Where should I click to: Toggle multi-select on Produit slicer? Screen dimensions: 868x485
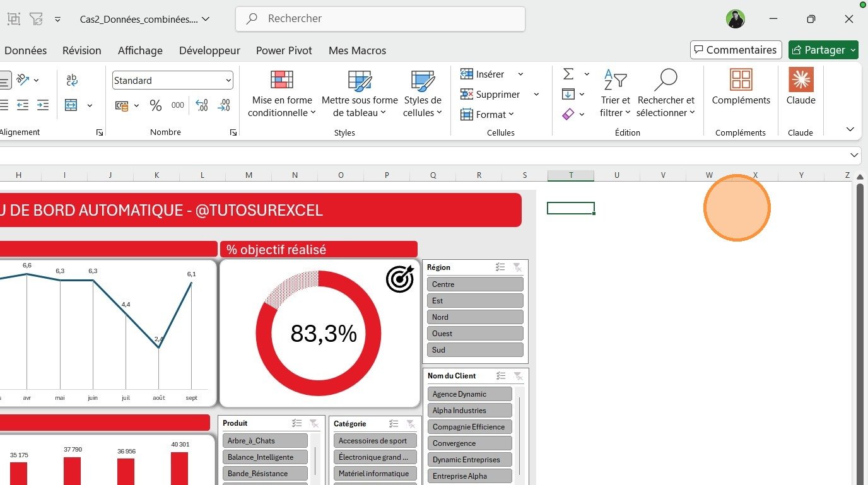297,423
